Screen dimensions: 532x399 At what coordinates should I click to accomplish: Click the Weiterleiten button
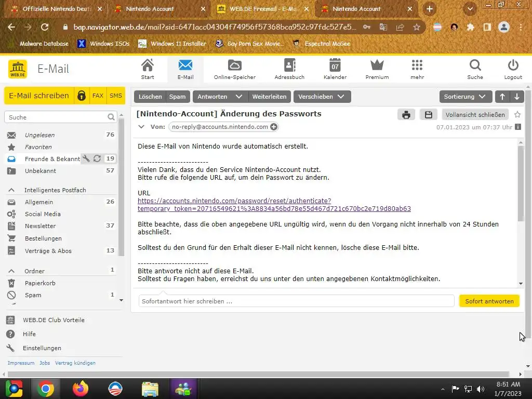click(x=270, y=97)
